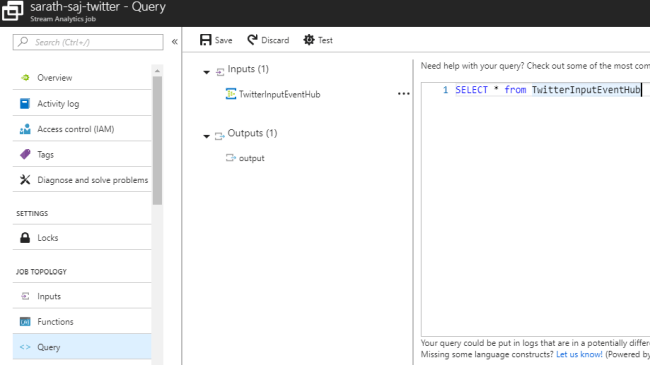Click the JOB TOPOLOGY section header

click(x=41, y=272)
